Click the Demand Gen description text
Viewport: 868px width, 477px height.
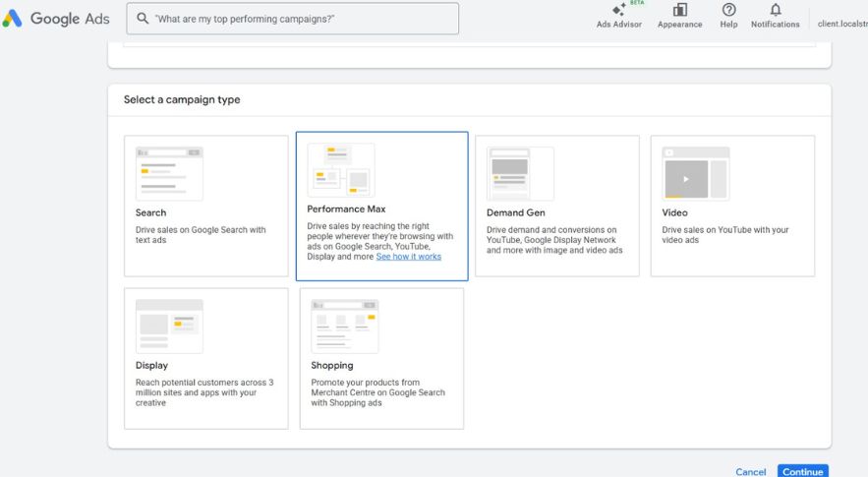[554, 240]
